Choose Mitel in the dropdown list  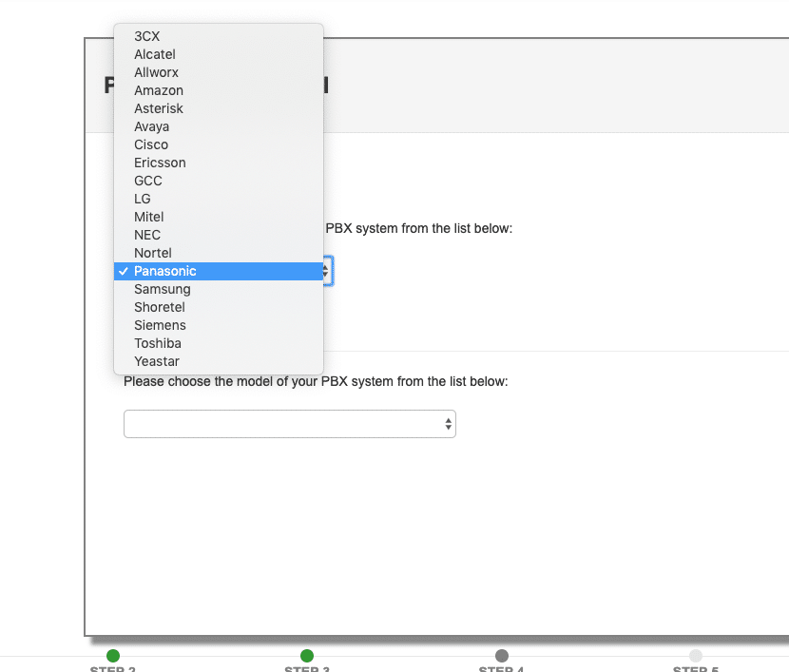click(219, 218)
